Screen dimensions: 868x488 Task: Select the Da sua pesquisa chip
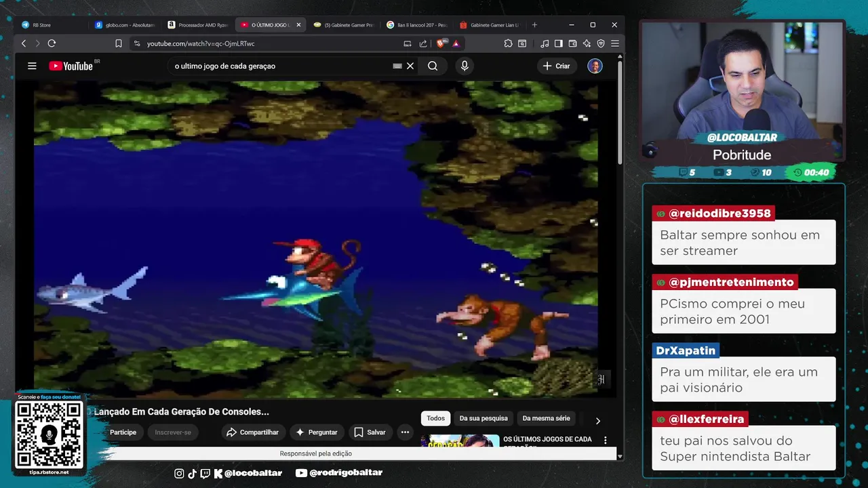click(x=484, y=418)
